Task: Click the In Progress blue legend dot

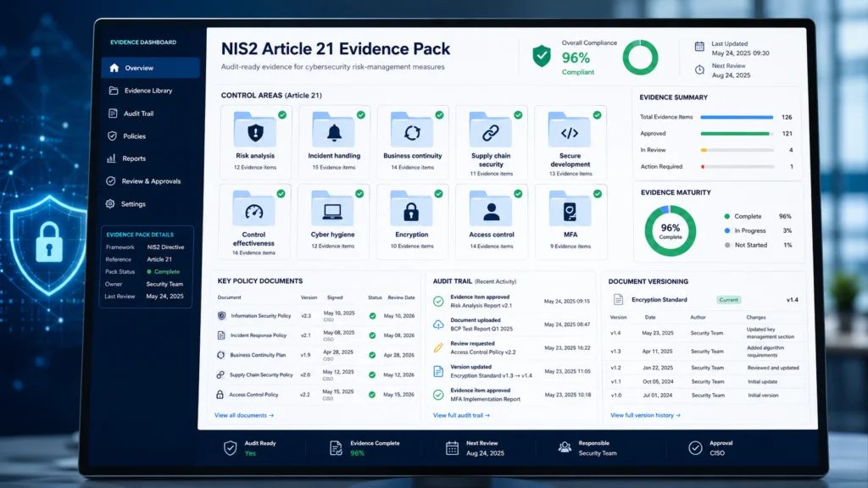Action: tap(727, 230)
